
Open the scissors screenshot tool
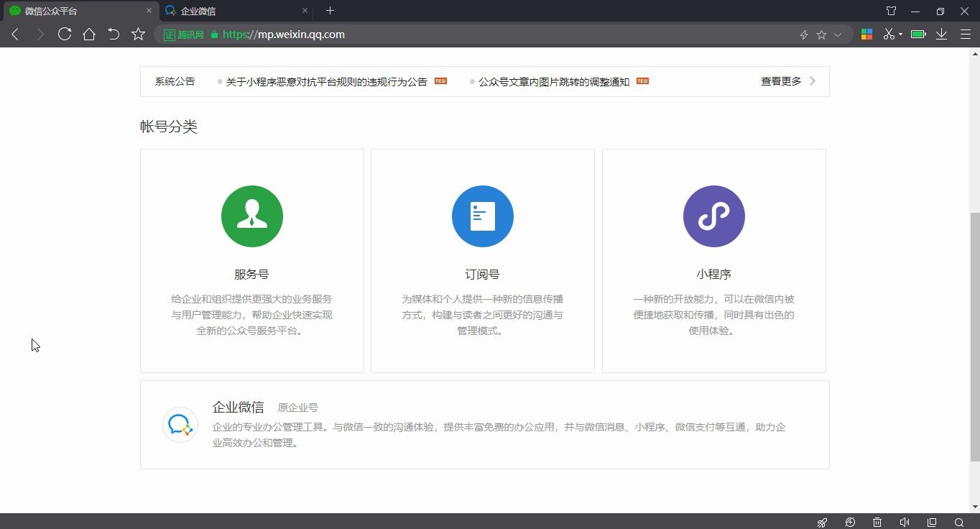point(889,34)
